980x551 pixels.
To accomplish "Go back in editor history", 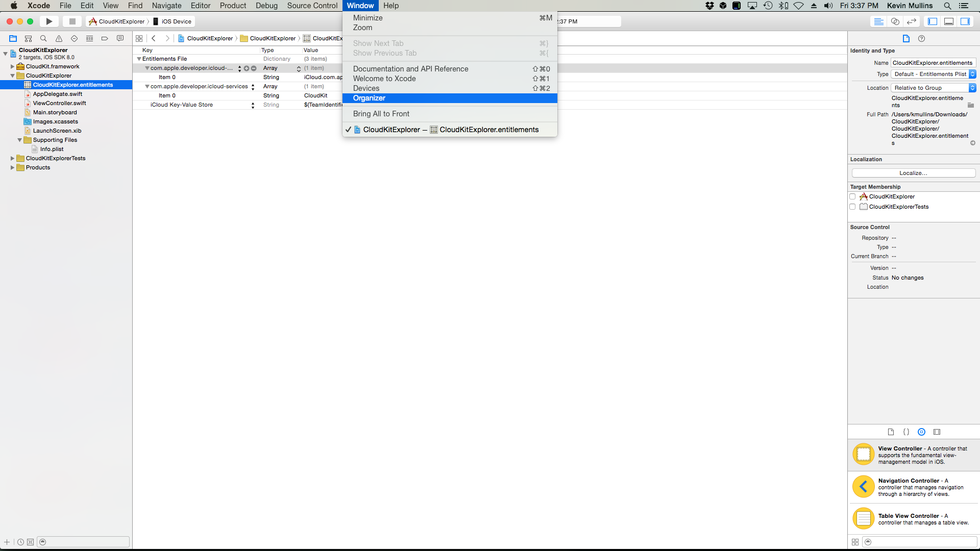I will [153, 38].
